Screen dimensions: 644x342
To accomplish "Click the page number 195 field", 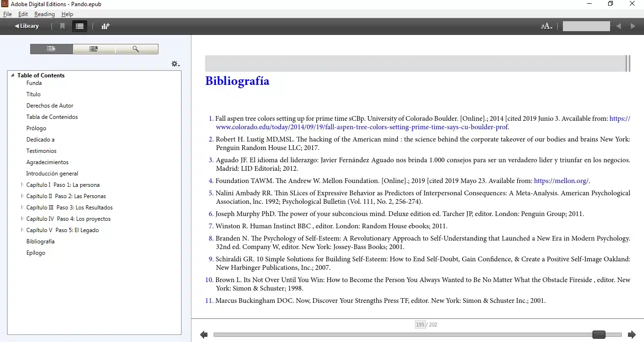I will (420, 325).
